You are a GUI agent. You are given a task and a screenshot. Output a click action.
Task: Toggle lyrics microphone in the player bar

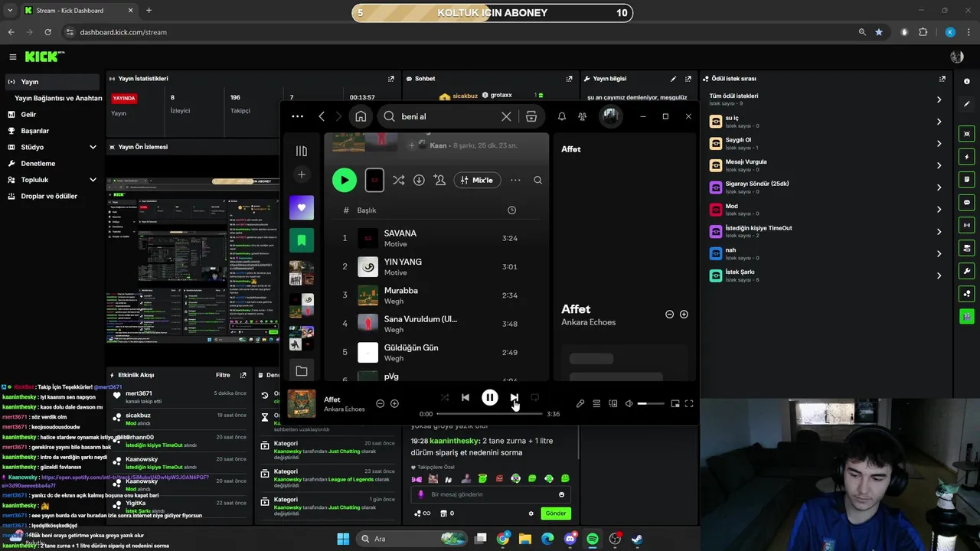(x=580, y=403)
